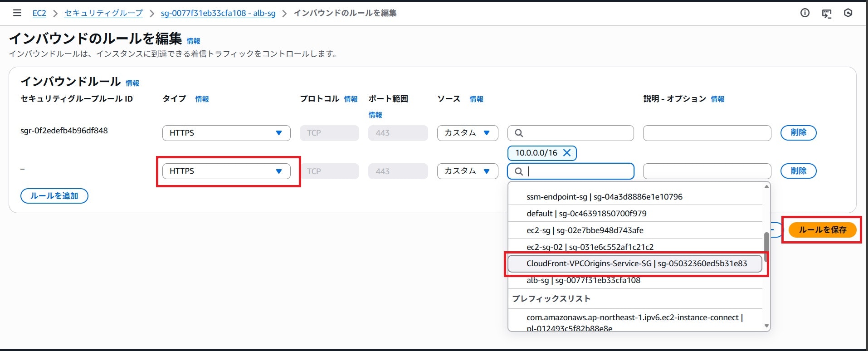Click description field of second rule

click(x=707, y=171)
